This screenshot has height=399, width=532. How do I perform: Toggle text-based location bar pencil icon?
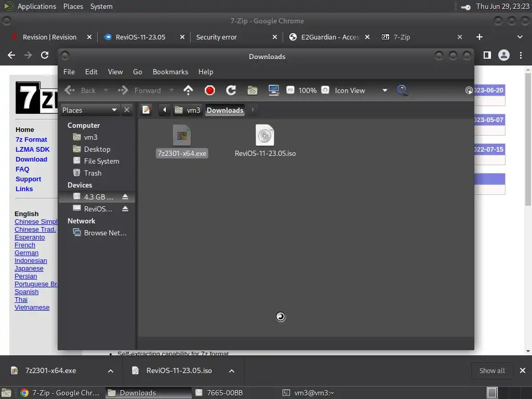click(x=146, y=110)
